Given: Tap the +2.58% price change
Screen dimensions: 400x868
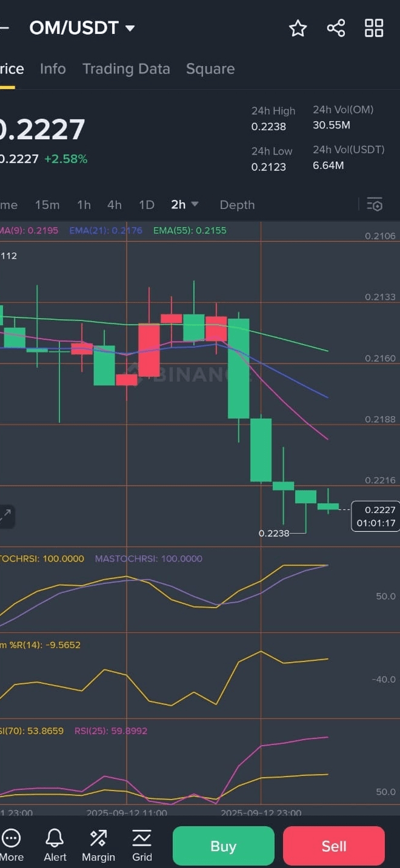Looking at the screenshot, I should (x=65, y=159).
